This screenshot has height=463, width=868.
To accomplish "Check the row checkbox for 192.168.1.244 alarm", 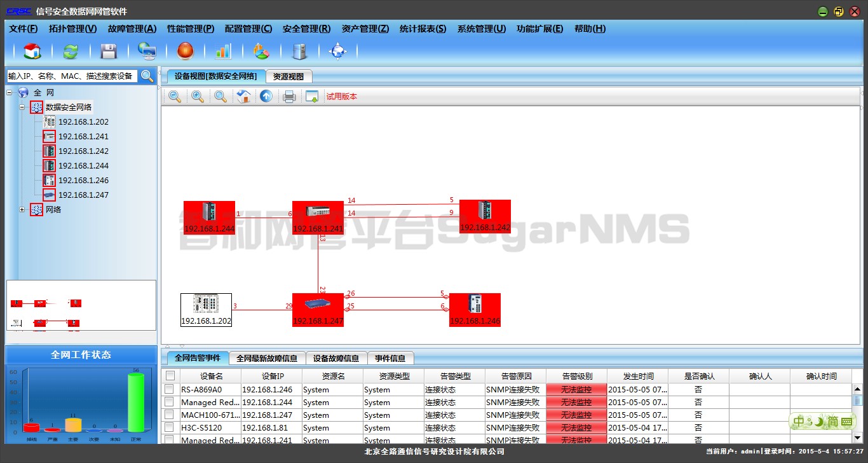I will click(169, 402).
